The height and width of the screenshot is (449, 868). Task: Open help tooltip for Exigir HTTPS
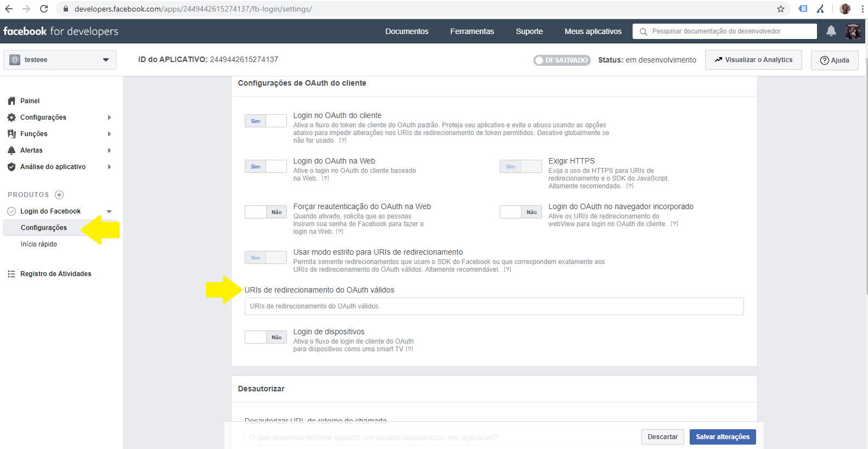pos(630,186)
